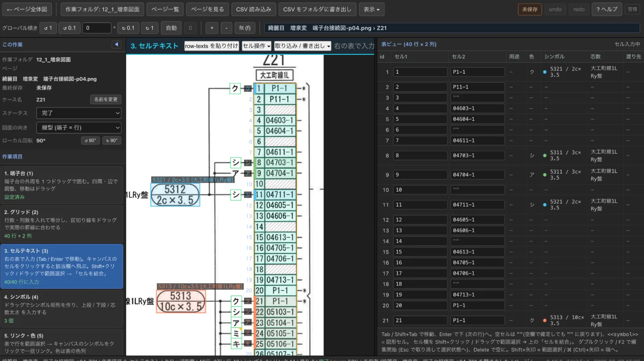Collapse the この作業 side panel arrow

coord(116,44)
